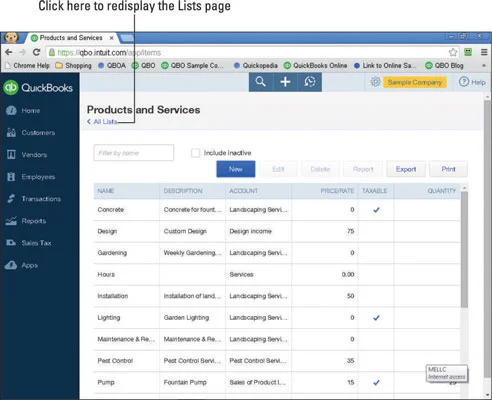Click the browser Forward arrow

[23, 52]
